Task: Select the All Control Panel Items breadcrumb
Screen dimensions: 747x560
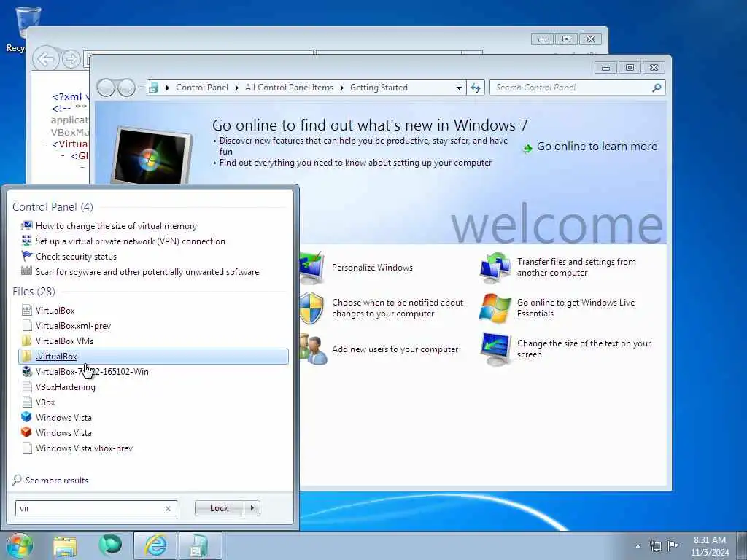Action: (289, 87)
